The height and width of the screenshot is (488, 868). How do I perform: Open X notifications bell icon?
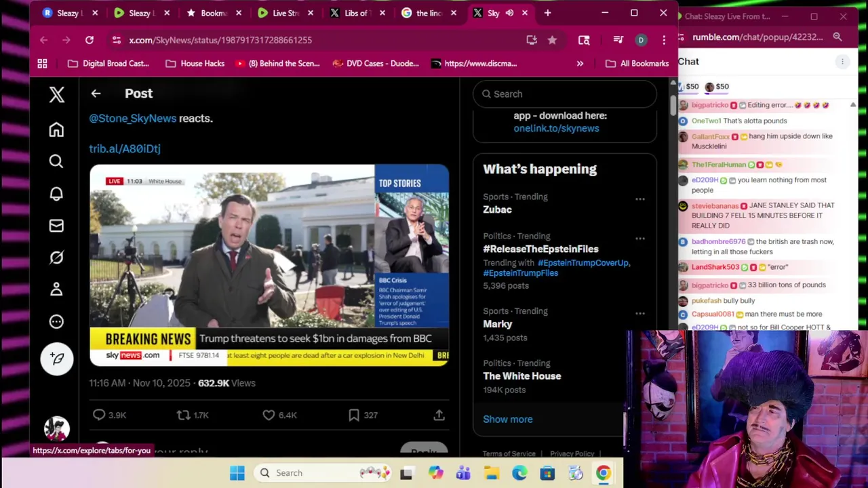tap(56, 194)
